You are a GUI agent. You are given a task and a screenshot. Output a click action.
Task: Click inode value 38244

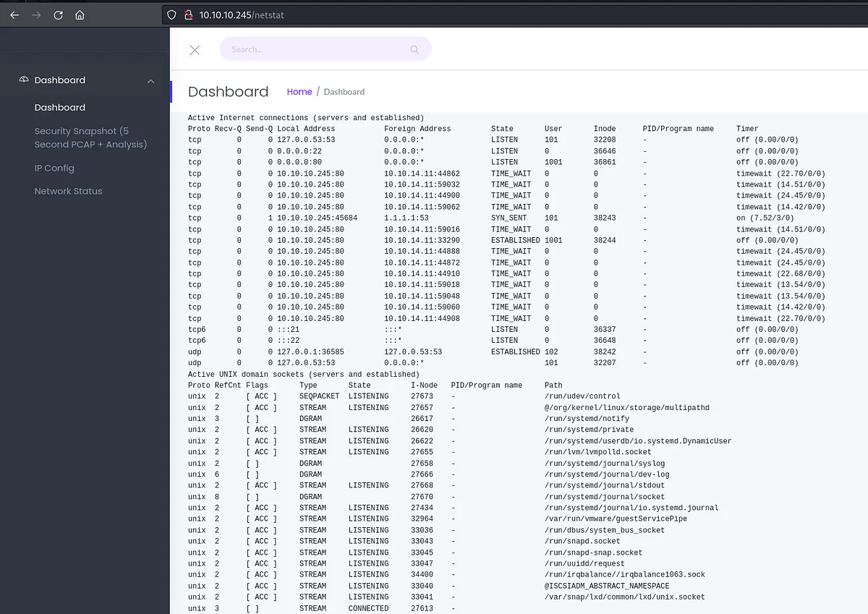605,240
